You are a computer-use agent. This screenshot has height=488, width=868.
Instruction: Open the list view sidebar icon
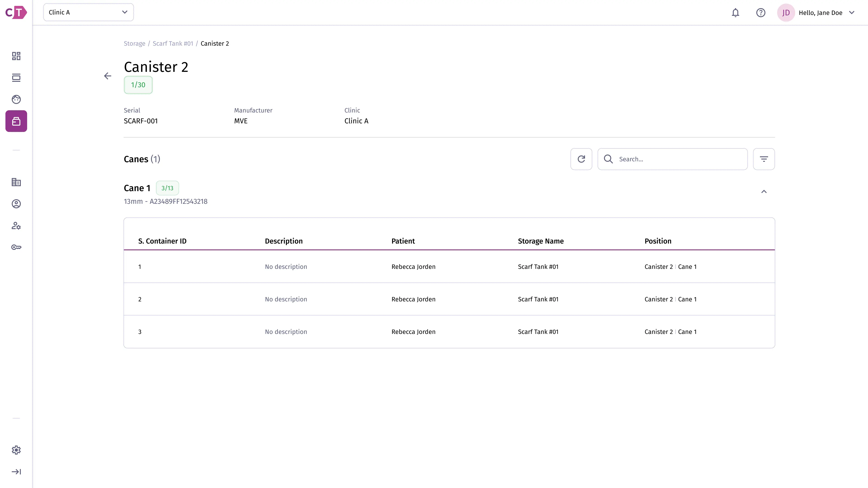tap(16, 78)
